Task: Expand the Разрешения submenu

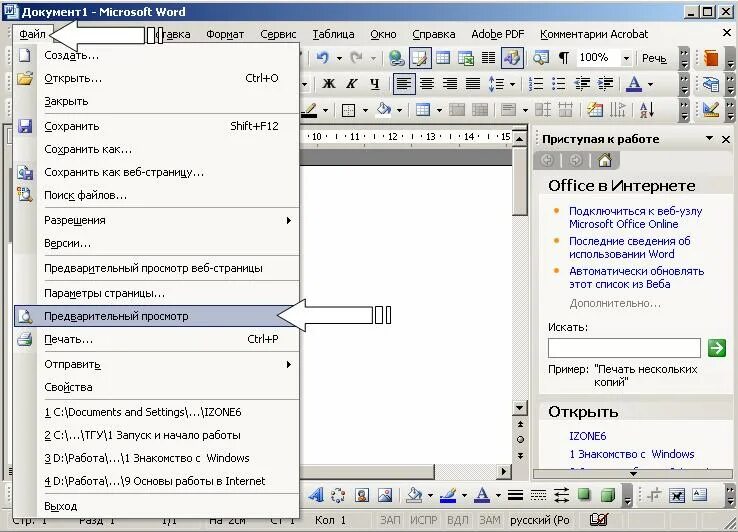Action: 157,220
